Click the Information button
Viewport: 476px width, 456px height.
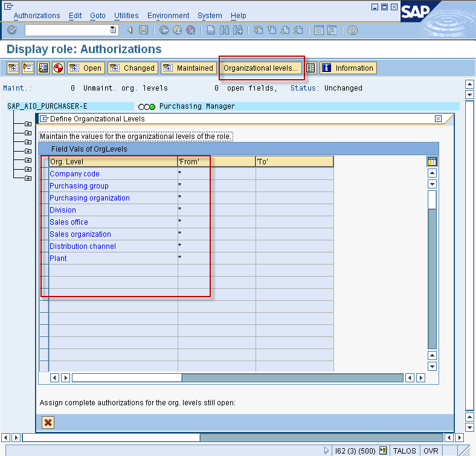[348, 68]
